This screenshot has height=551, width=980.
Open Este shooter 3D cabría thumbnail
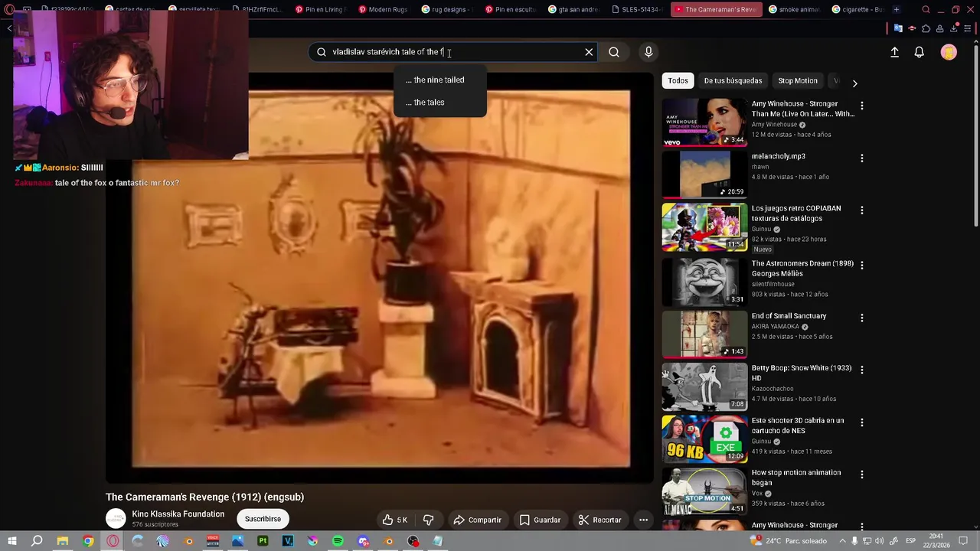(704, 439)
